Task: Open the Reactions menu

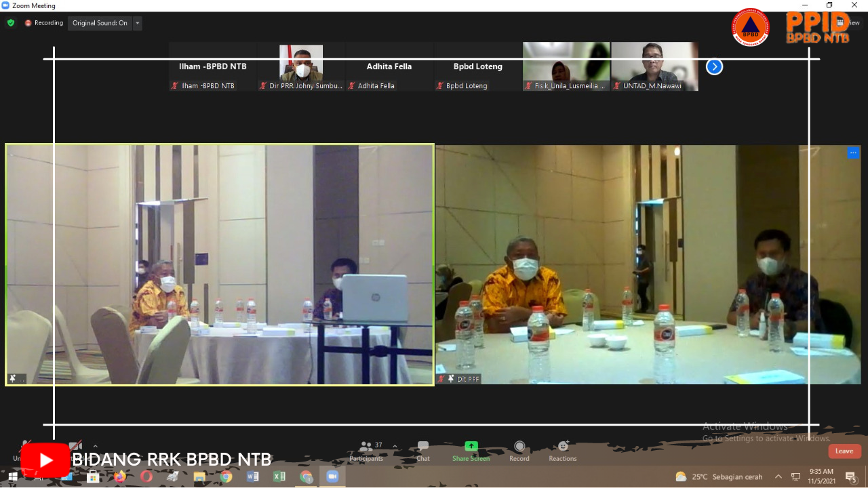Action: point(563,450)
